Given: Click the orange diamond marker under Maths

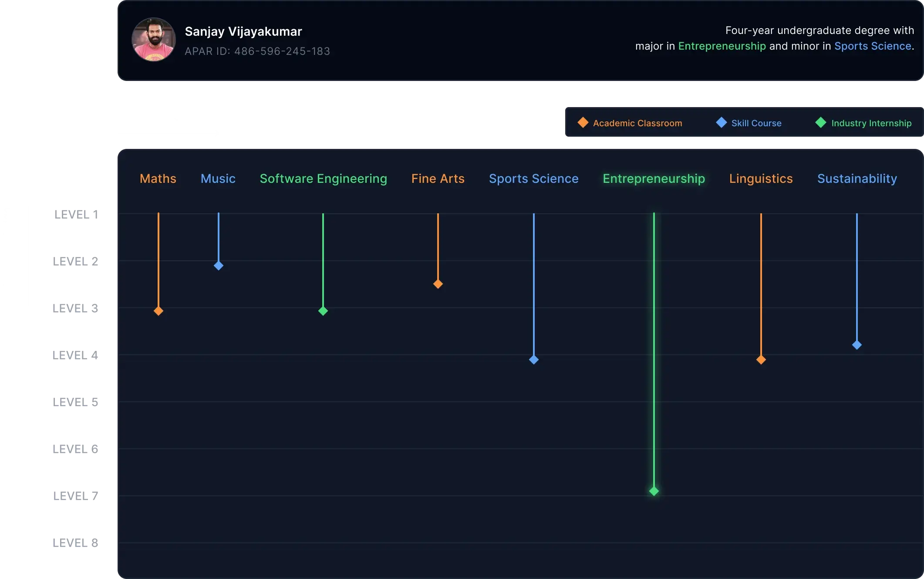Looking at the screenshot, I should click(x=158, y=311).
